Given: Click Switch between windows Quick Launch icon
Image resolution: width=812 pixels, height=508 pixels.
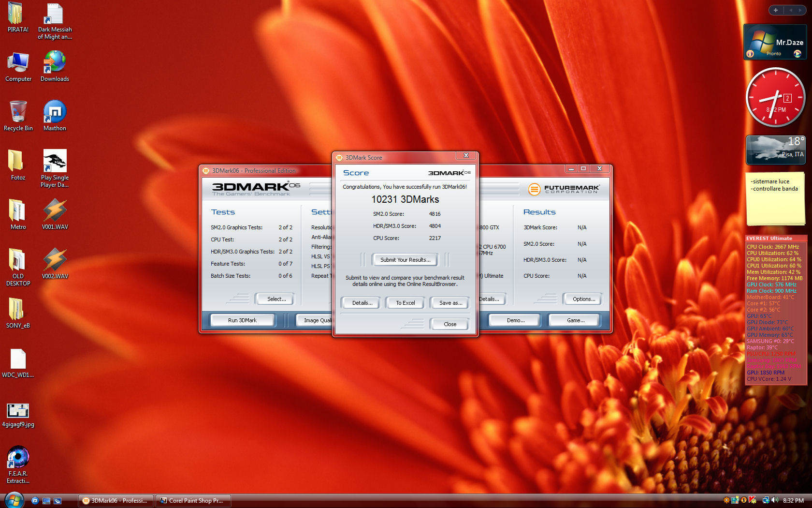Looking at the screenshot, I should 58,501.
